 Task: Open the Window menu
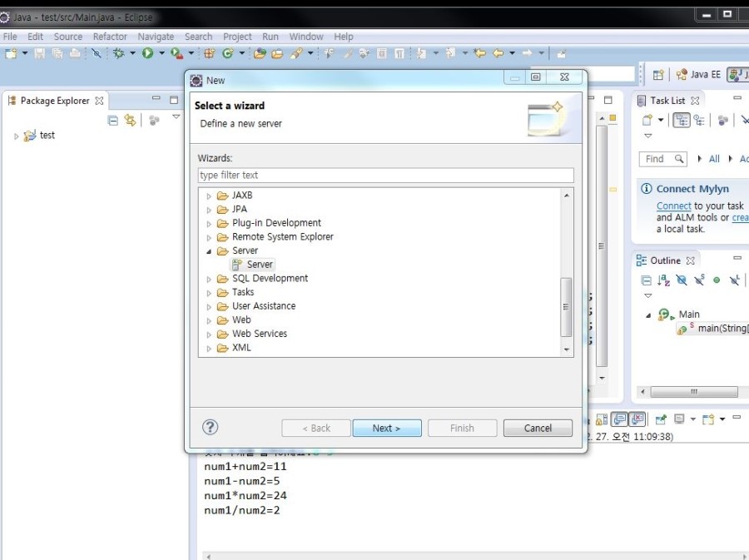click(306, 37)
